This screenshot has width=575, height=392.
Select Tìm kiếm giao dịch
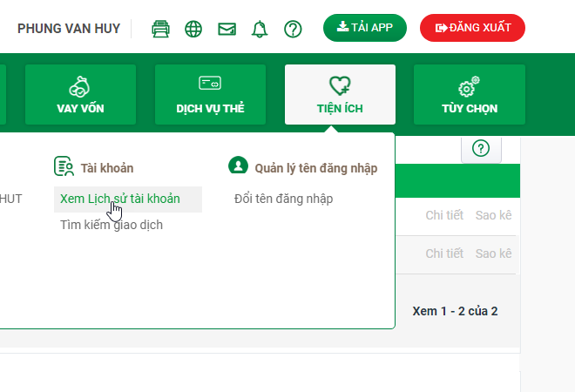click(112, 225)
